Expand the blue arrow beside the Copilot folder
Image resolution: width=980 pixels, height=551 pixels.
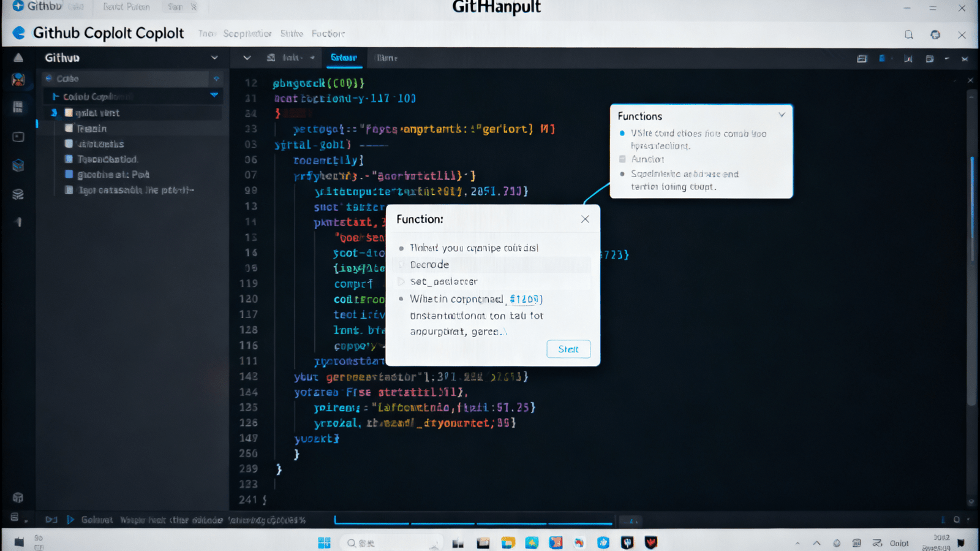214,96
